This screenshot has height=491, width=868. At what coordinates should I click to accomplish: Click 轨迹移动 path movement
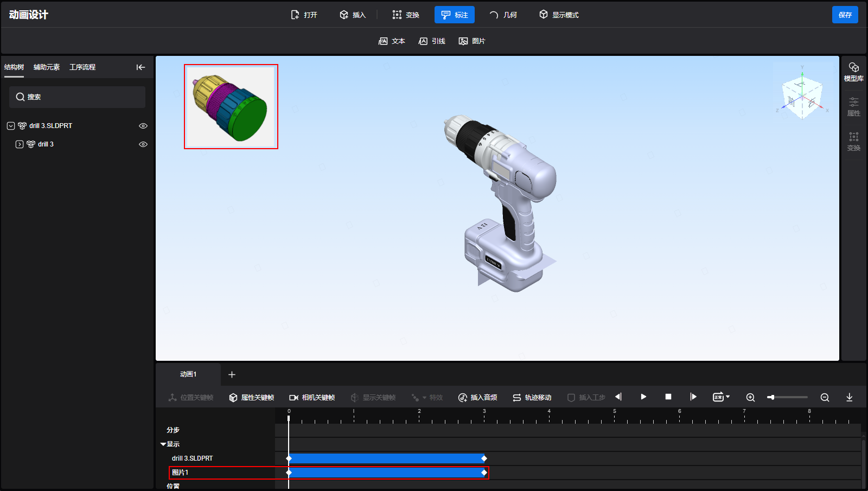click(532, 398)
